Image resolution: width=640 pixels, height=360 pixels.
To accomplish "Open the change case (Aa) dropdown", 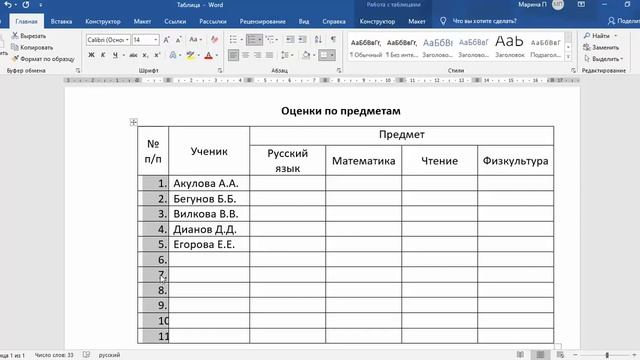I will (196, 40).
